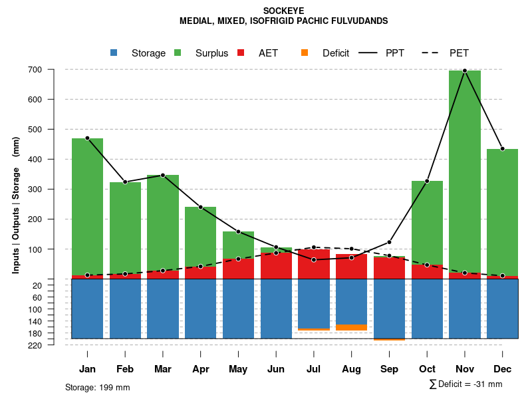Click the November PPT peak data point
The height and width of the screenshot is (399, 532).
click(x=465, y=70)
